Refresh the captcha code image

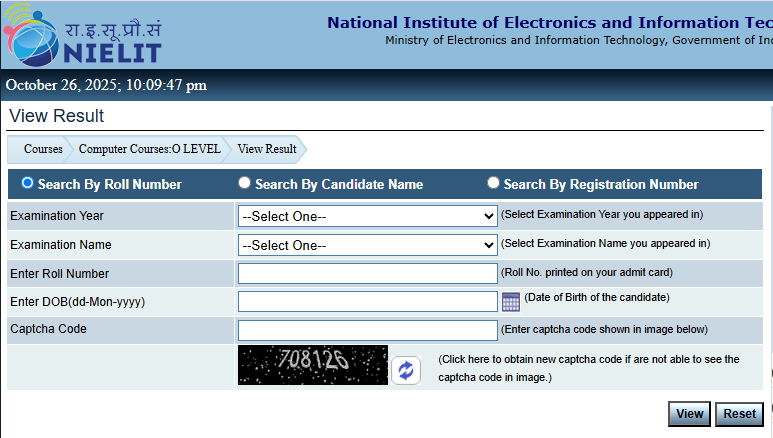click(x=405, y=370)
